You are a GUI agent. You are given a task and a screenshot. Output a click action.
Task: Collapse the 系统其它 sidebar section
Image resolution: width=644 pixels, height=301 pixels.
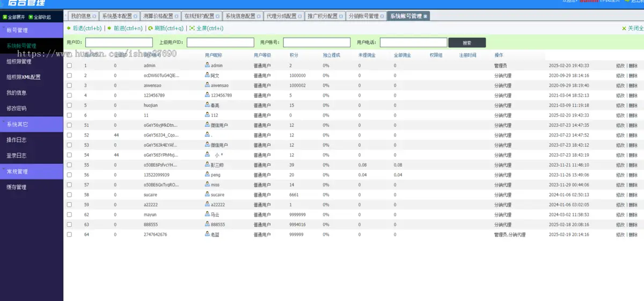tap(32, 124)
